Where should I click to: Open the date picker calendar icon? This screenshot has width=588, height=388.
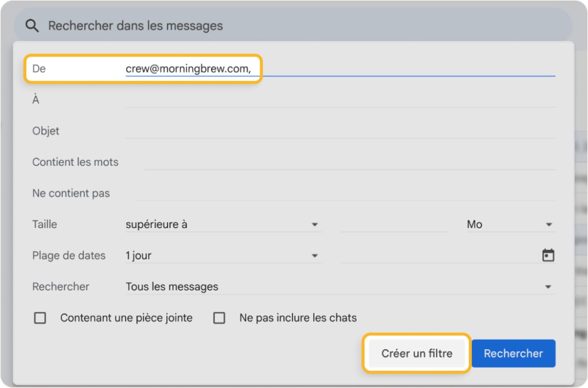(549, 255)
